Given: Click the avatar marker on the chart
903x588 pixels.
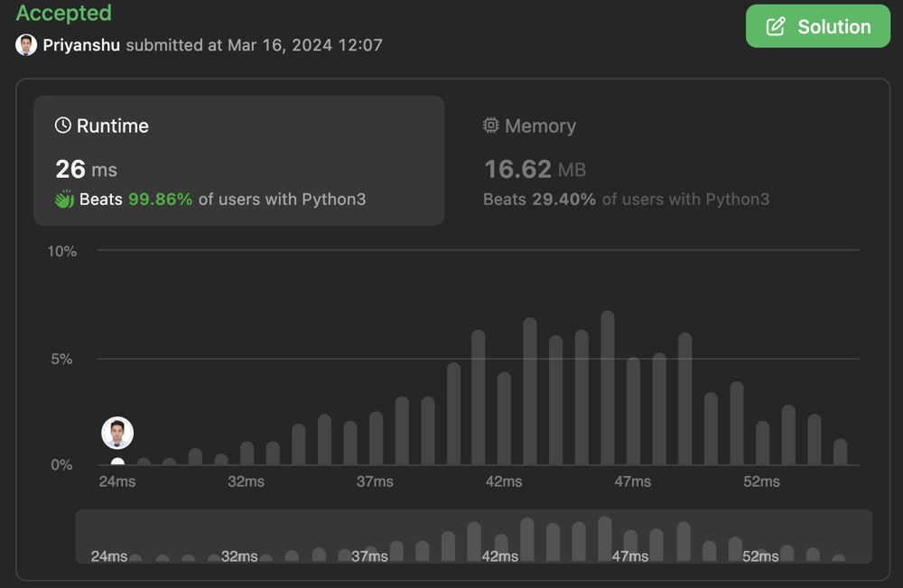Looking at the screenshot, I should (117, 433).
